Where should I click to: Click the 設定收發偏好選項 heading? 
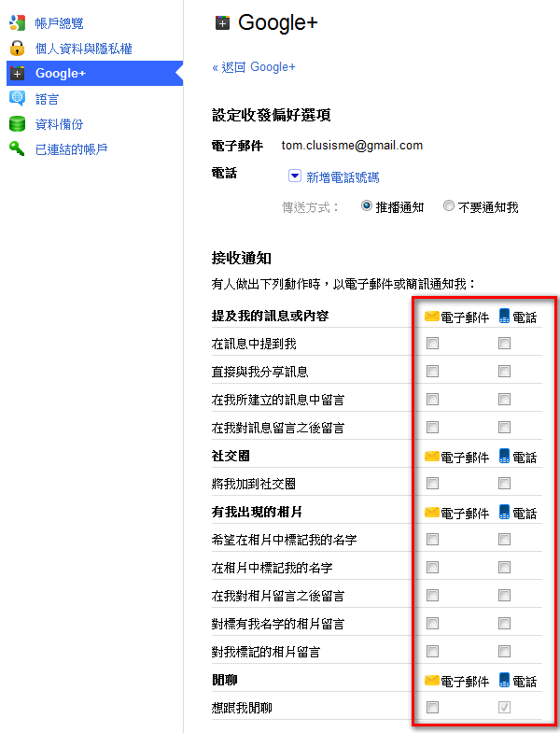point(271,115)
